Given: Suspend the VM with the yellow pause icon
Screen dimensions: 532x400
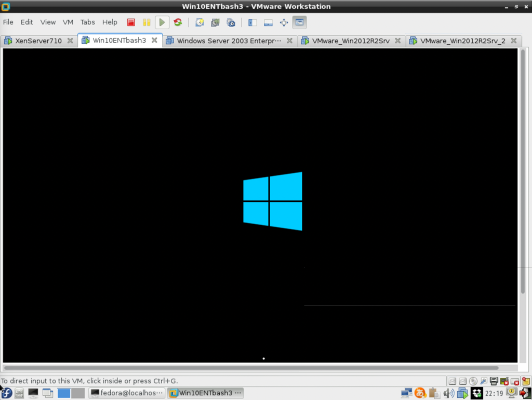Looking at the screenshot, I should (147, 22).
